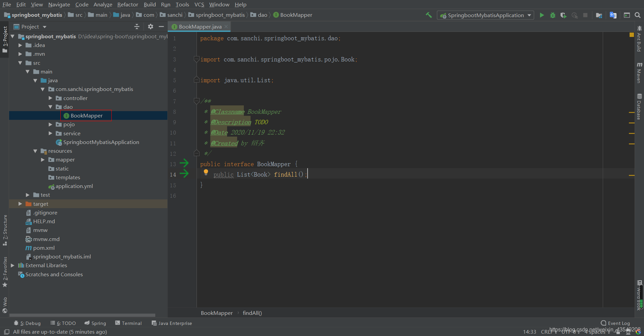This screenshot has width=644, height=336.
Task: Open the Ant Build tool window
Action: pyautogui.click(x=639, y=39)
